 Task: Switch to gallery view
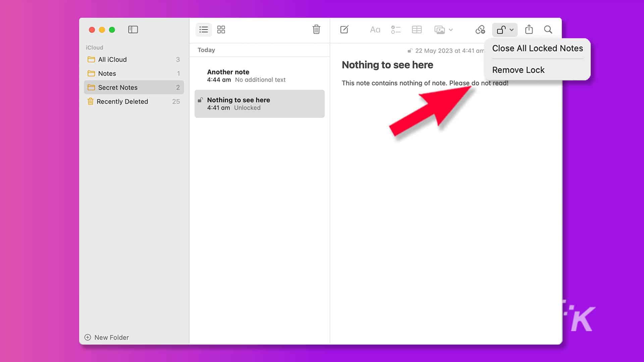[221, 29]
